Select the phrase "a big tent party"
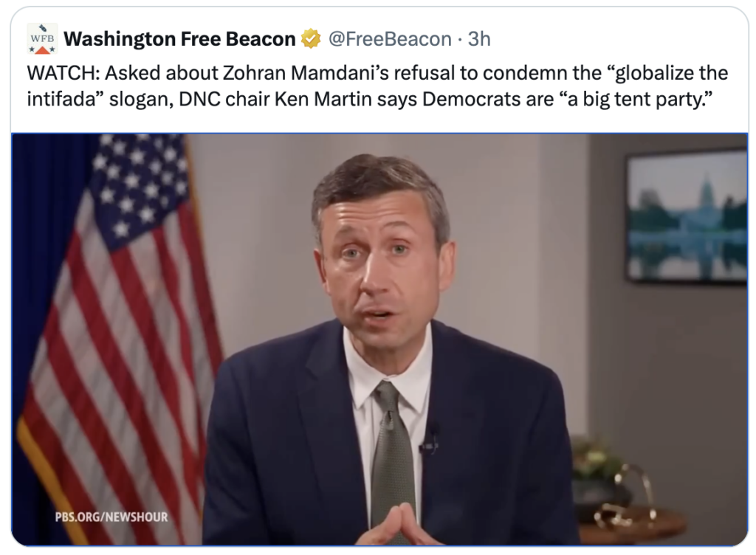The image size is (756, 555). click(650, 98)
